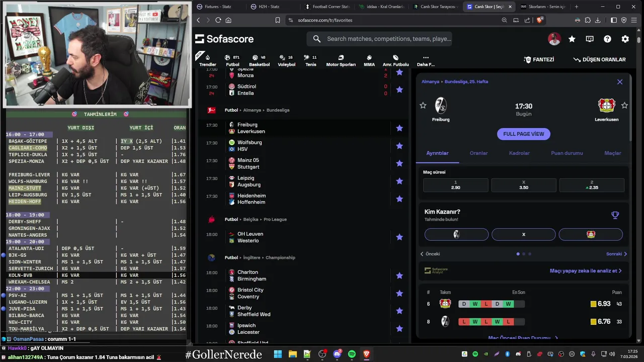Toggle favorite star for Heidenheim-Hoffenheim match

[x=399, y=199]
